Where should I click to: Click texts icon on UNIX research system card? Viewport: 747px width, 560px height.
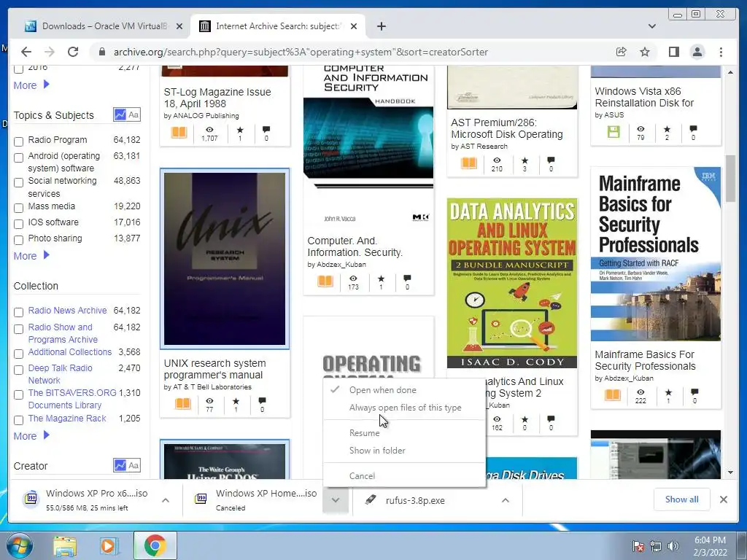183,404
